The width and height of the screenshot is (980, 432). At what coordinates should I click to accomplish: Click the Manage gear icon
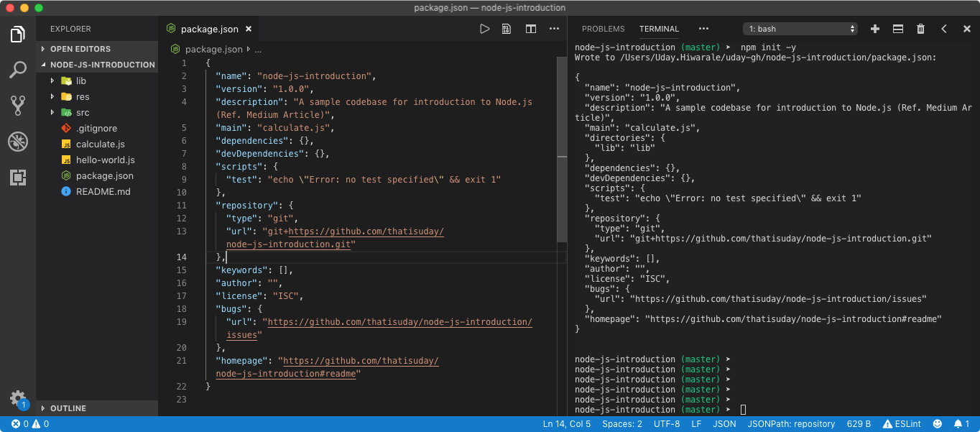point(17,398)
